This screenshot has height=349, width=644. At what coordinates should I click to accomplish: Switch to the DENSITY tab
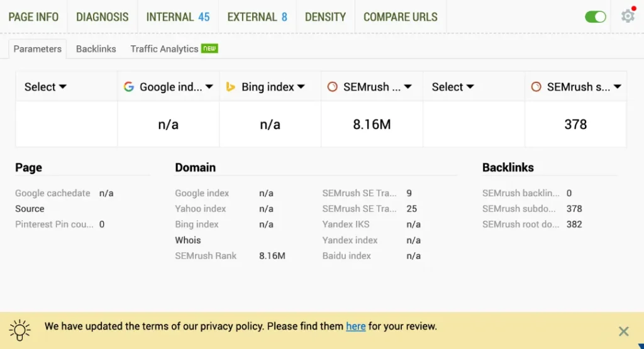click(x=325, y=17)
